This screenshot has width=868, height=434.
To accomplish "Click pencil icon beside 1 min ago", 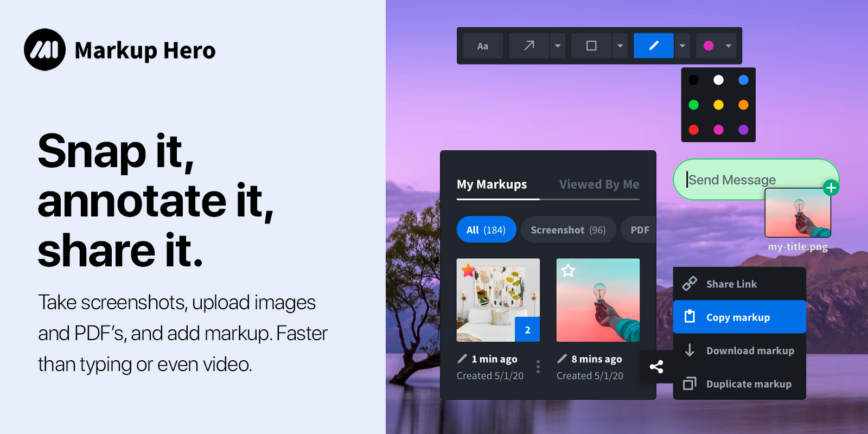I will point(462,359).
